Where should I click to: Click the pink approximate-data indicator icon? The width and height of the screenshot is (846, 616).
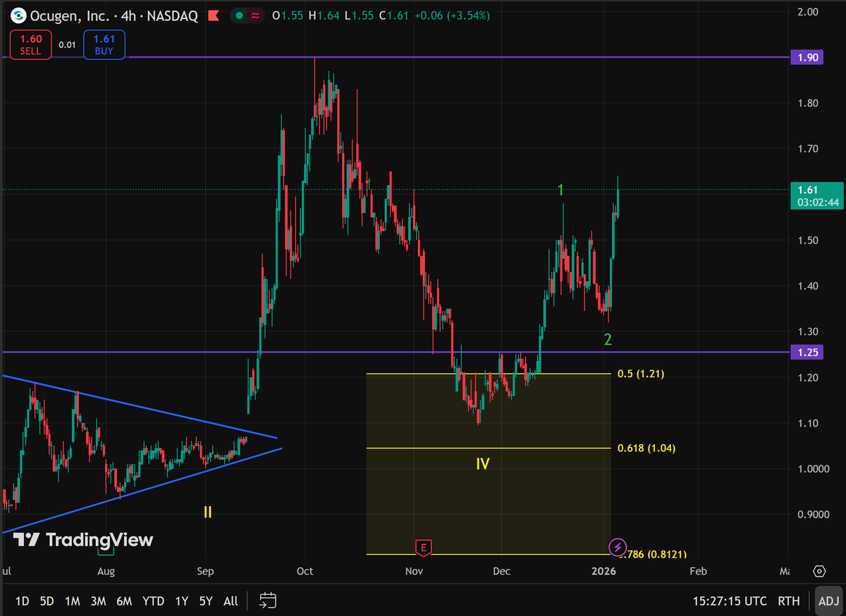(x=256, y=16)
